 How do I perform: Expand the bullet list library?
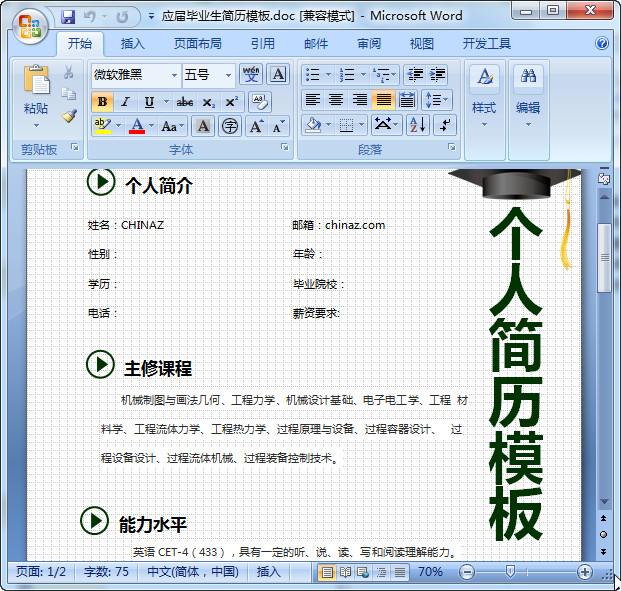point(328,74)
